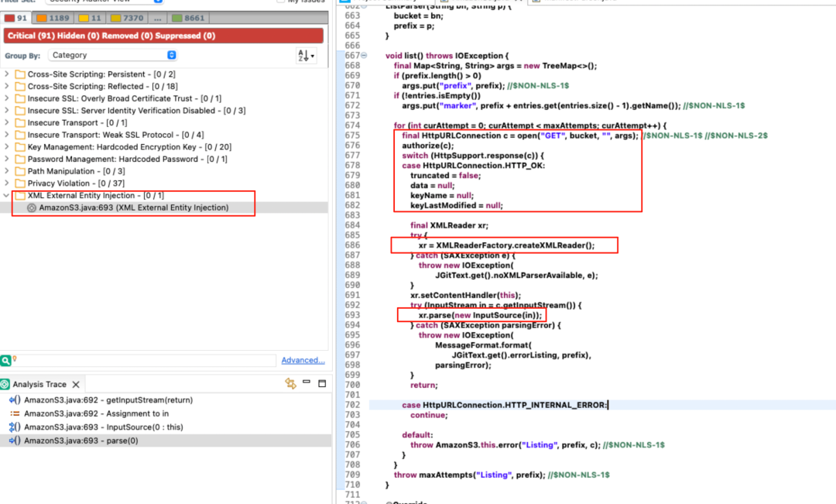Click the issue icon beside AmazonS3.java:693 XXE entry

point(32,208)
